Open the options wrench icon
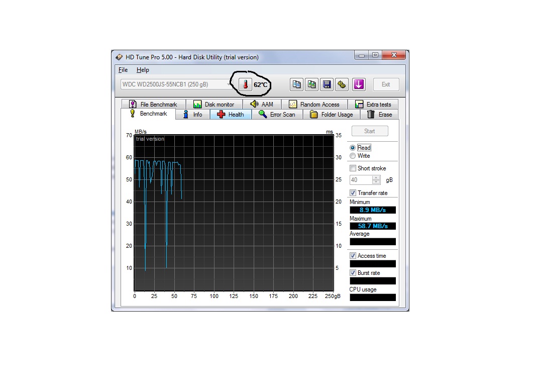The height and width of the screenshot is (392, 535). tap(342, 84)
